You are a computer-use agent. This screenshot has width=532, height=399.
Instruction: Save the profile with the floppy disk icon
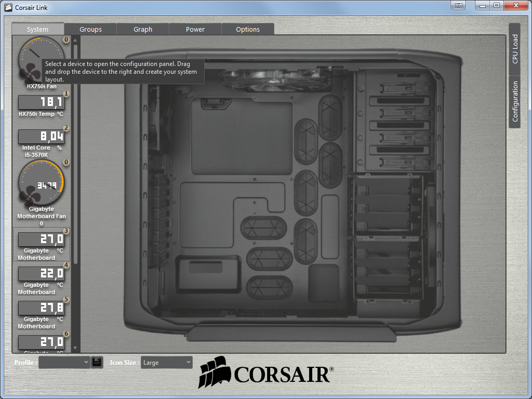pos(97,362)
